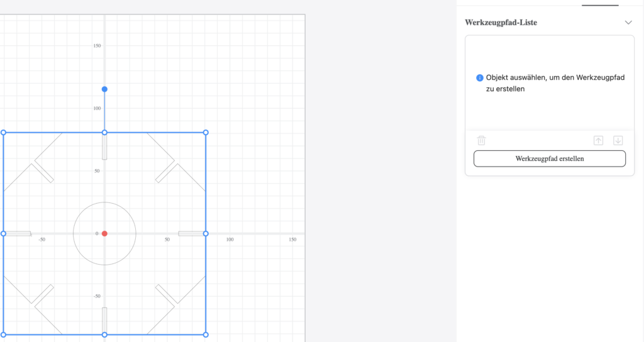
Task: Grab the blue rotation handle above selection
Action: tap(104, 89)
